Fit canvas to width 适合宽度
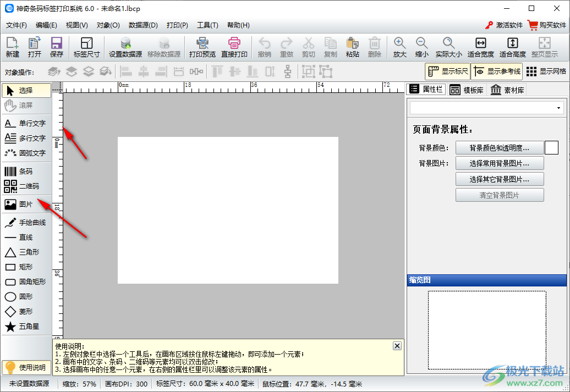This screenshot has height=392, width=570. click(480, 47)
